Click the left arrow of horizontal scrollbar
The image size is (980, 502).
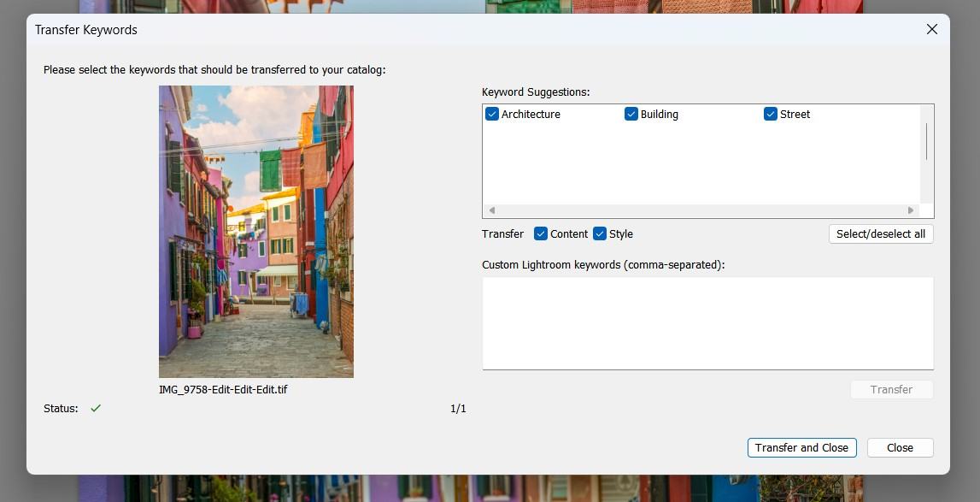pyautogui.click(x=491, y=210)
